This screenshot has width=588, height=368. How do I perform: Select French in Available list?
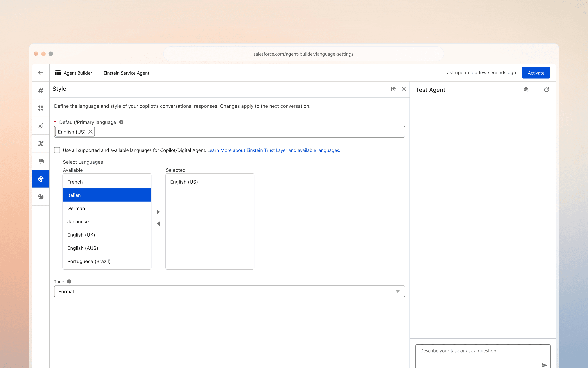pyautogui.click(x=107, y=182)
